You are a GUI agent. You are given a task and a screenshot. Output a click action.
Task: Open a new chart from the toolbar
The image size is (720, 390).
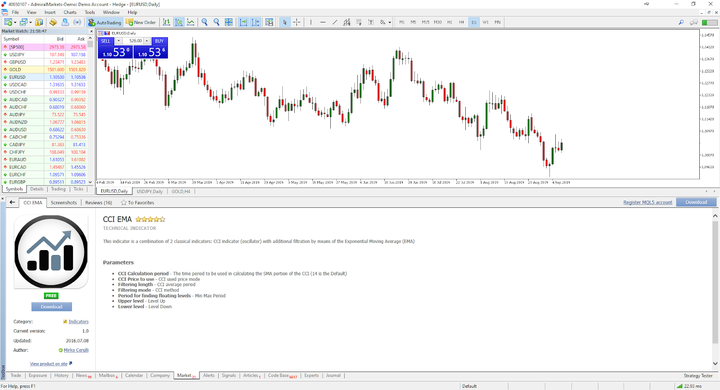coord(8,22)
